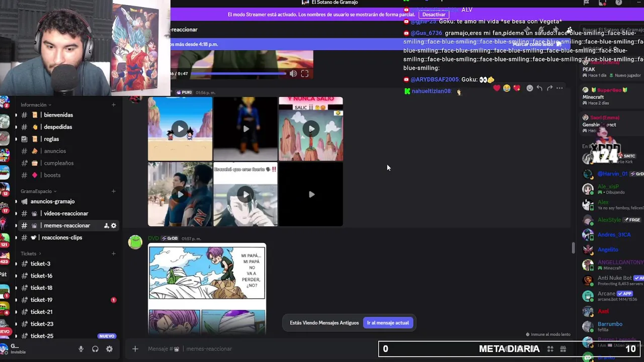Open the boosts channel
This screenshot has width=644, height=362.
click(x=68, y=175)
